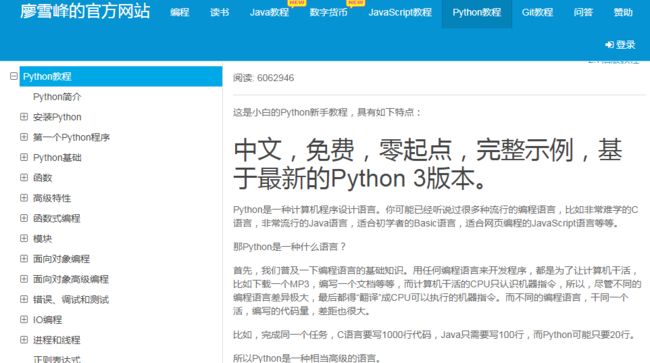Open the 赞助 navigation item
This screenshot has width=650, height=363.
pos(623,12)
